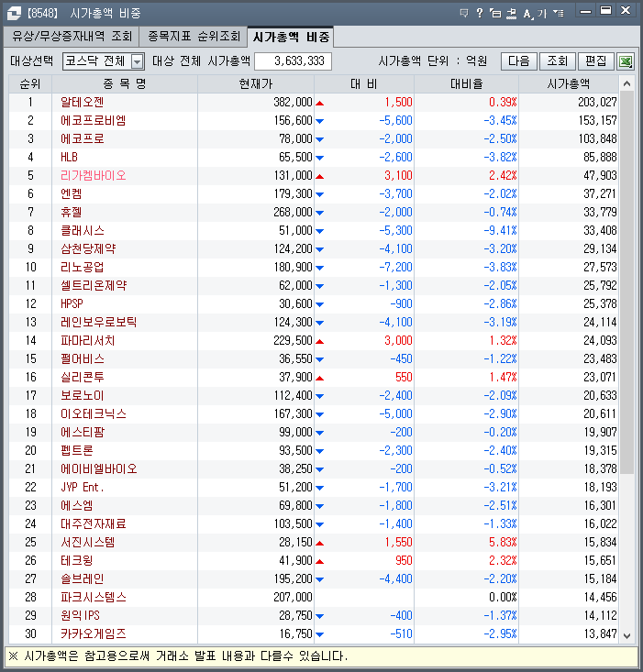This screenshot has height=672, width=643.
Task: Select stock 카카오게임즈 in the list
Action: click(93, 634)
